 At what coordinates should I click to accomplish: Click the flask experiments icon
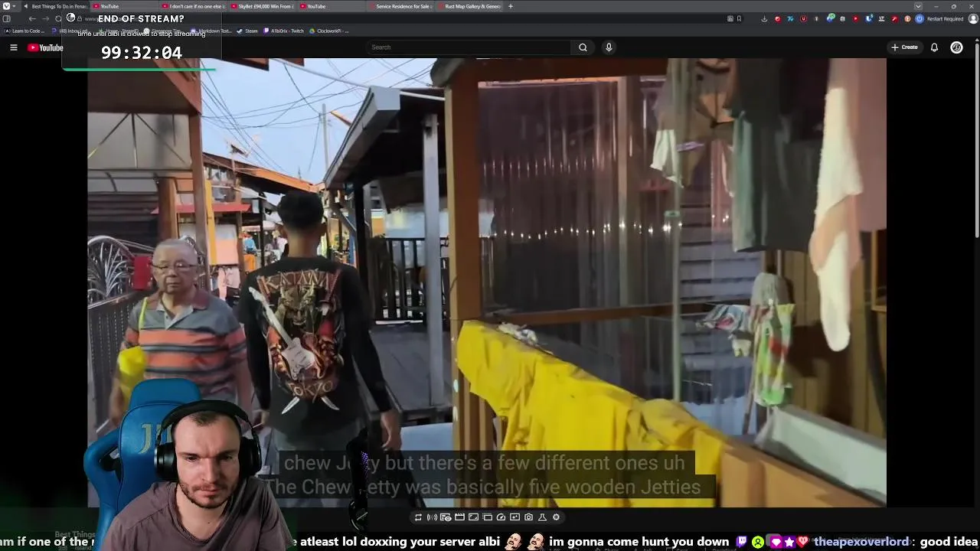(x=542, y=517)
